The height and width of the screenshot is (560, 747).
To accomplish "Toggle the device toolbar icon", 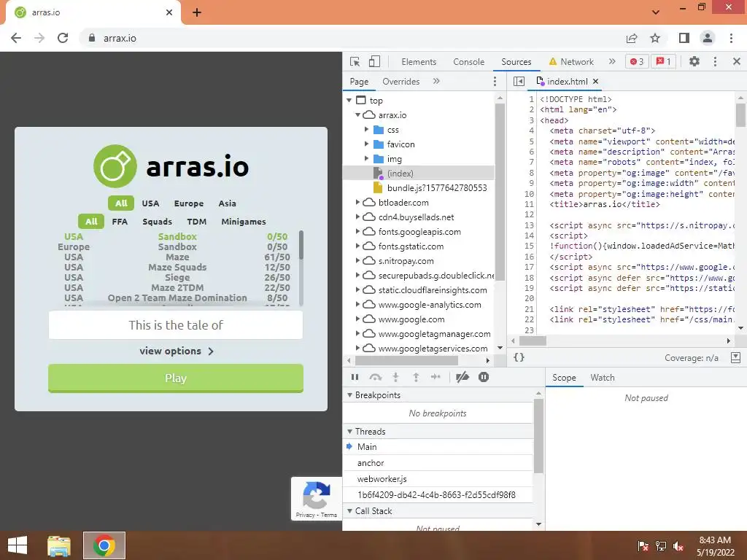I will coord(374,61).
